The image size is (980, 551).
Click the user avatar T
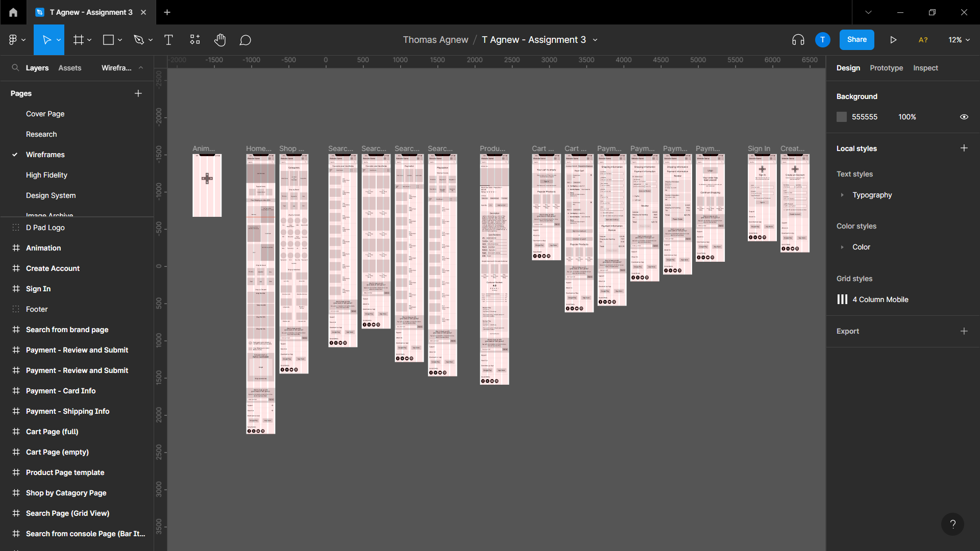(822, 40)
